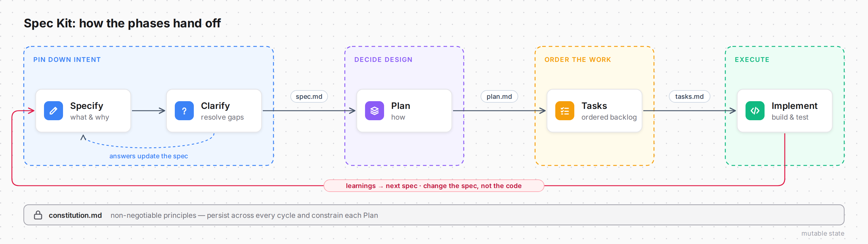Click the "how" subtitle under Plan
This screenshot has width=868, height=244.
(x=398, y=117)
